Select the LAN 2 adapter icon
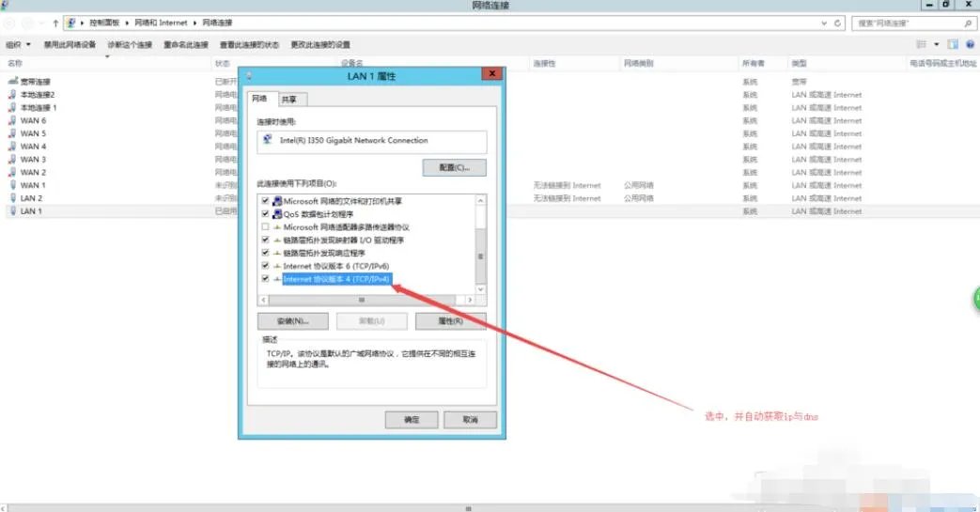This screenshot has width=980, height=512. coord(12,198)
